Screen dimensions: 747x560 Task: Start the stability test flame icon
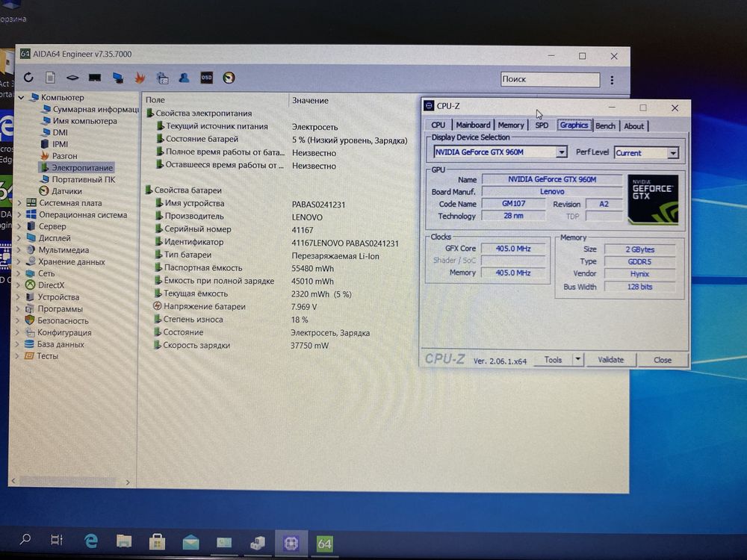pos(140,78)
